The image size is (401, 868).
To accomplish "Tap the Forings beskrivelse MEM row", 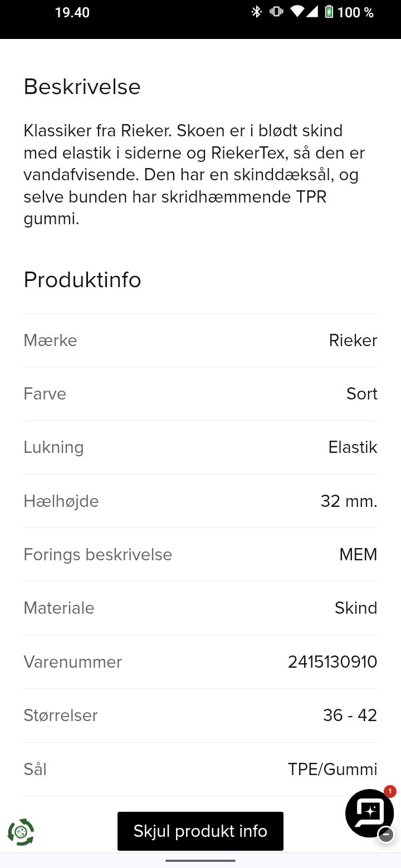I will [200, 555].
